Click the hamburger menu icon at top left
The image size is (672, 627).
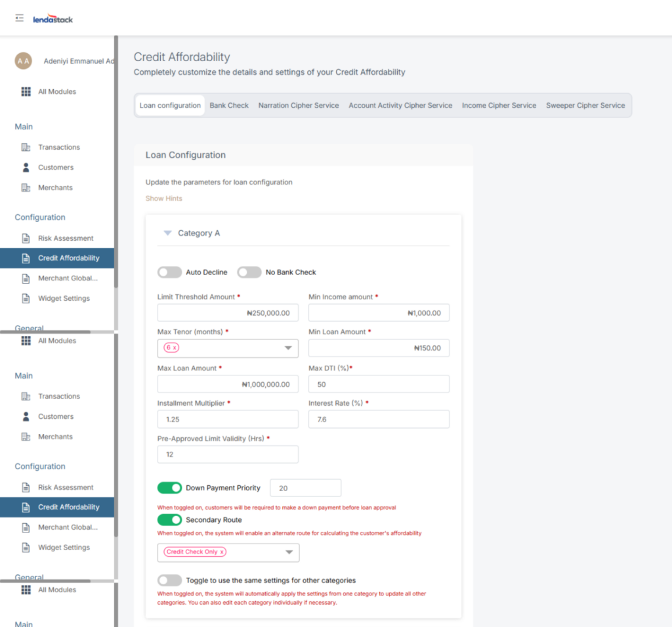[x=20, y=18]
